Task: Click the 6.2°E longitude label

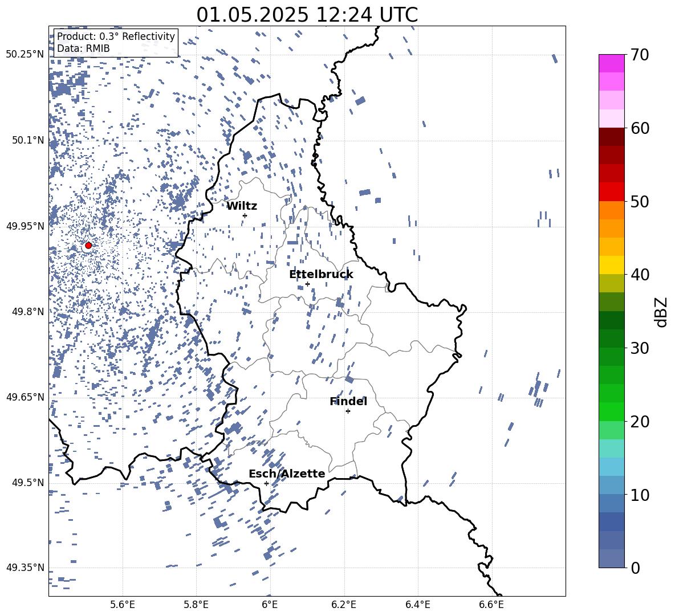Action: (x=344, y=605)
